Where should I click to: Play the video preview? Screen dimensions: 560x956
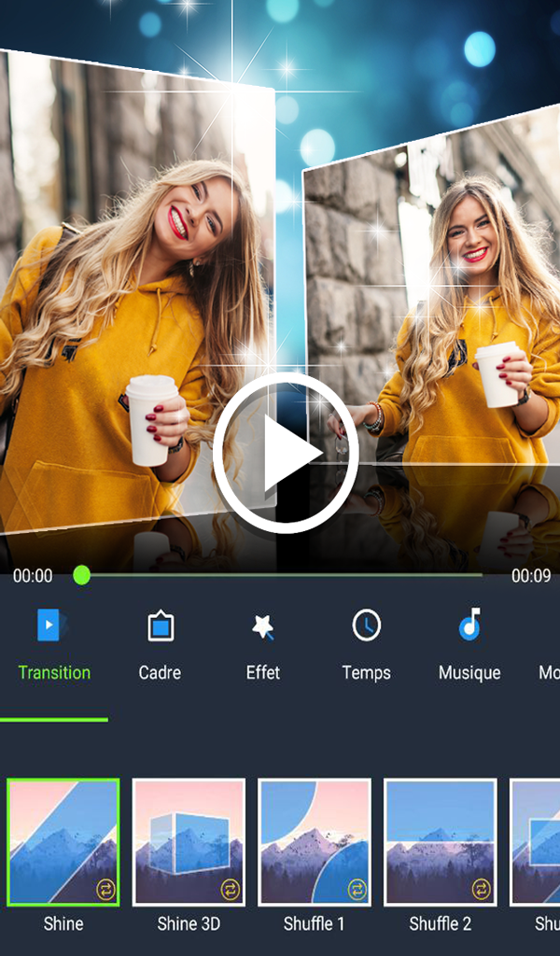click(x=286, y=453)
